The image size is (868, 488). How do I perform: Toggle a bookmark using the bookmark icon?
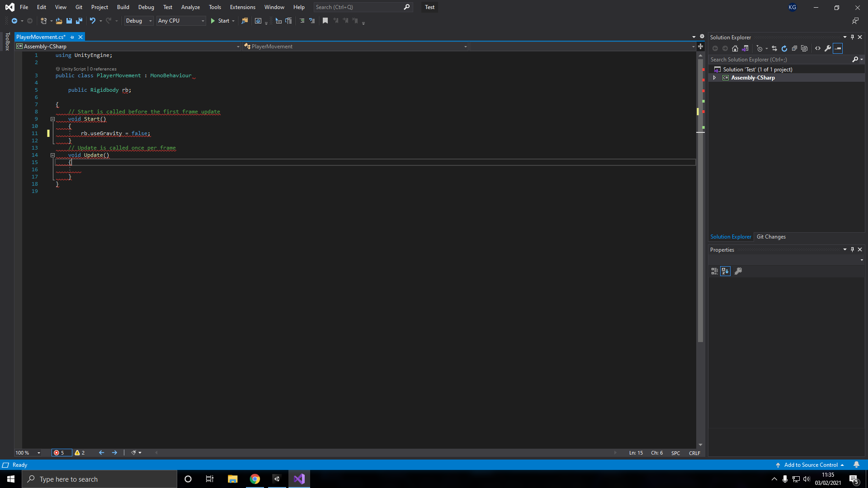click(x=325, y=21)
